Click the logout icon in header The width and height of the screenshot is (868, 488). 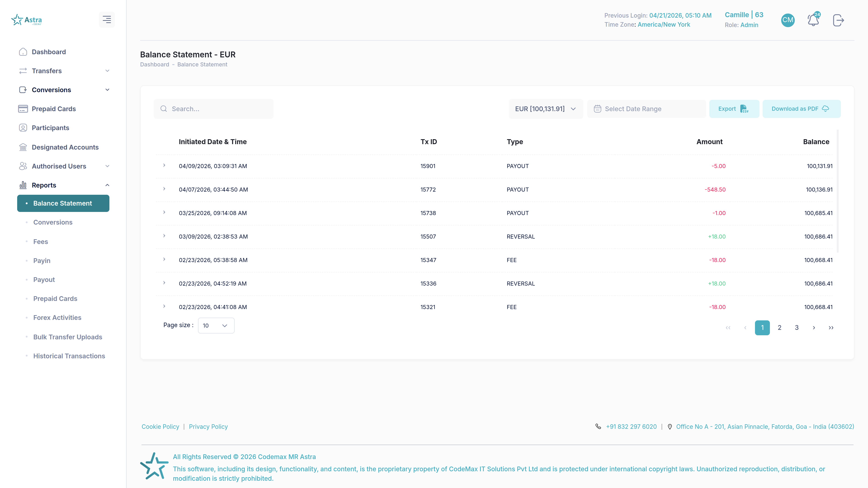pyautogui.click(x=838, y=20)
